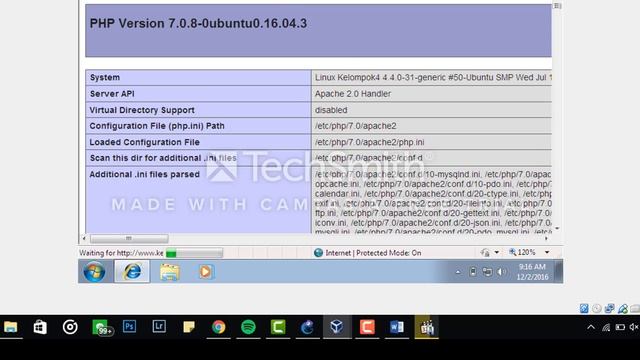
Task: Click the VirtualBox network adapters status icon
Action: coord(609,309)
